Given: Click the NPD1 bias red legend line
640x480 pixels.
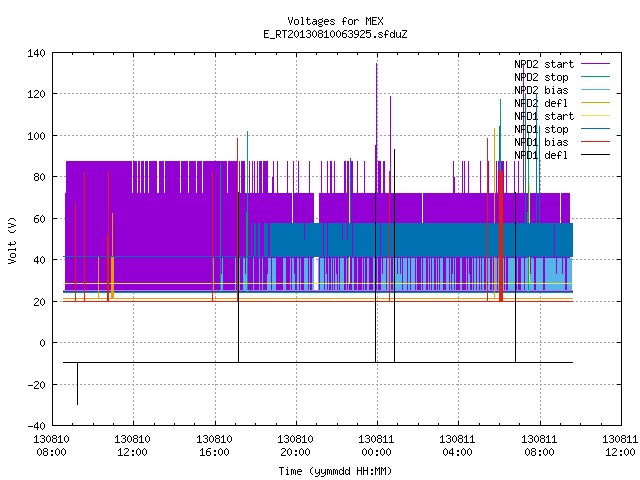Looking at the screenshot, I should point(595,142).
